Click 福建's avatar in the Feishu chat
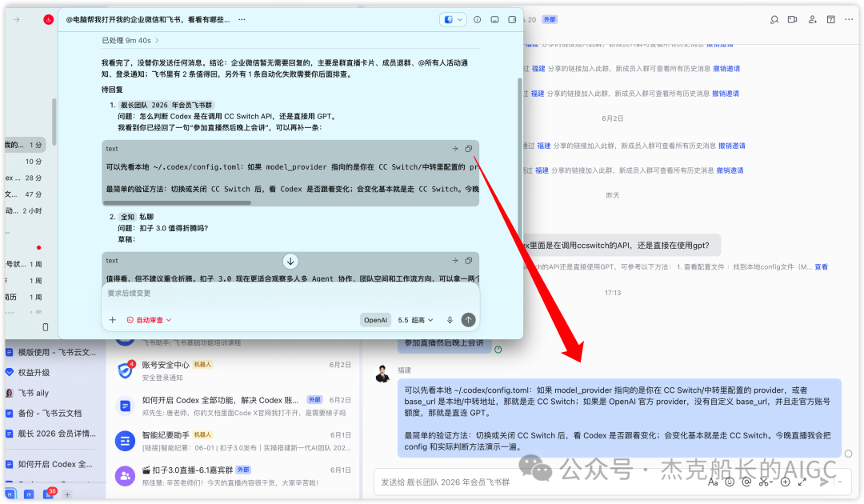Screen dimensions: 864x504 coord(383,374)
